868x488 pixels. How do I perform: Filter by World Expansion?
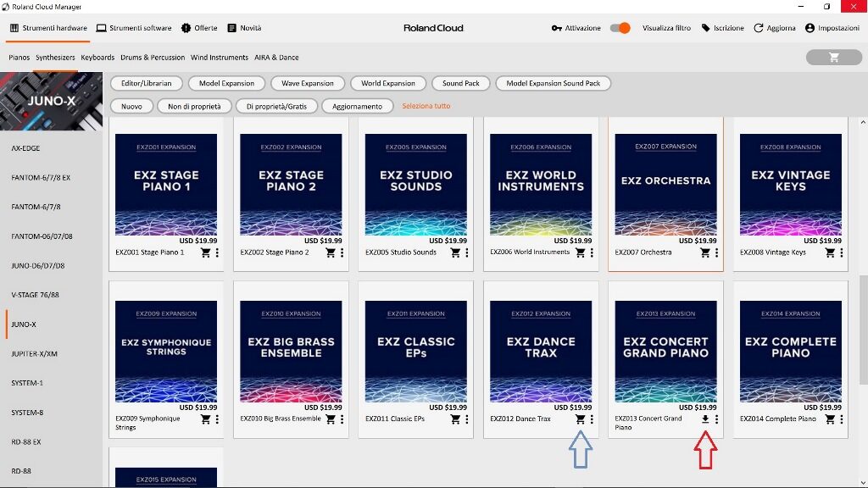point(388,83)
